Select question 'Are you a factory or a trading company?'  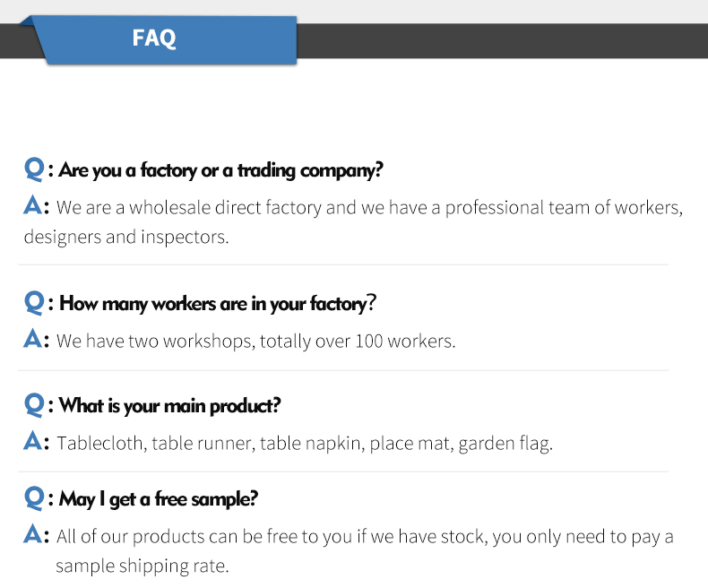(220, 170)
